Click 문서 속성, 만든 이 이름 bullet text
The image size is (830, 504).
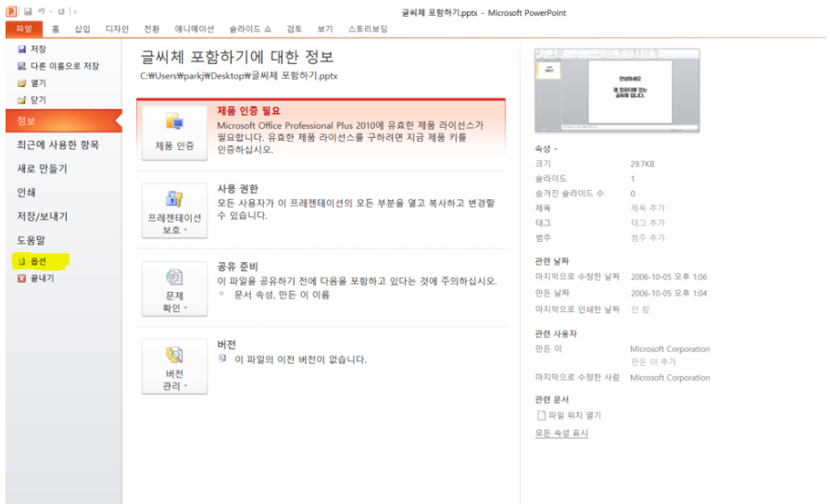(x=282, y=295)
